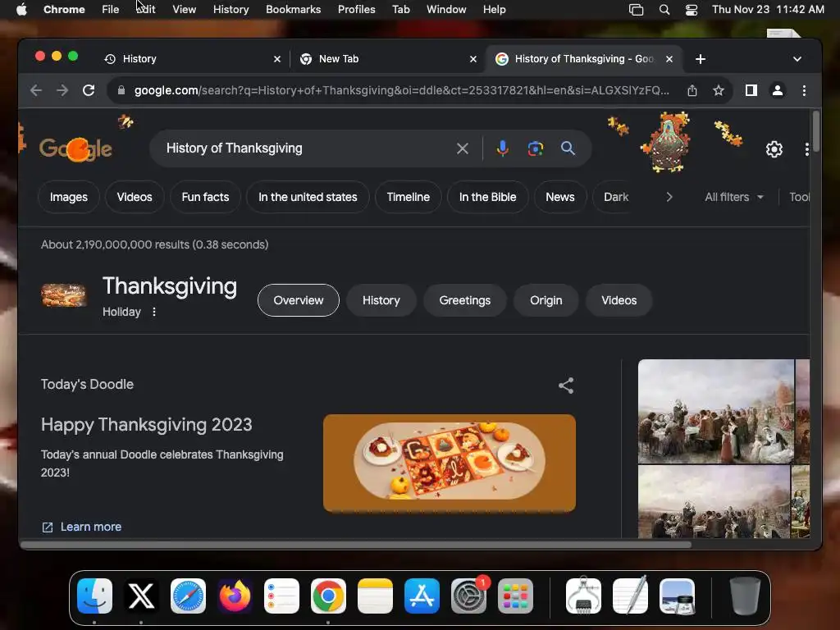This screenshot has height=630, width=840.
Task: Open the Apple menu
Action: [21, 10]
